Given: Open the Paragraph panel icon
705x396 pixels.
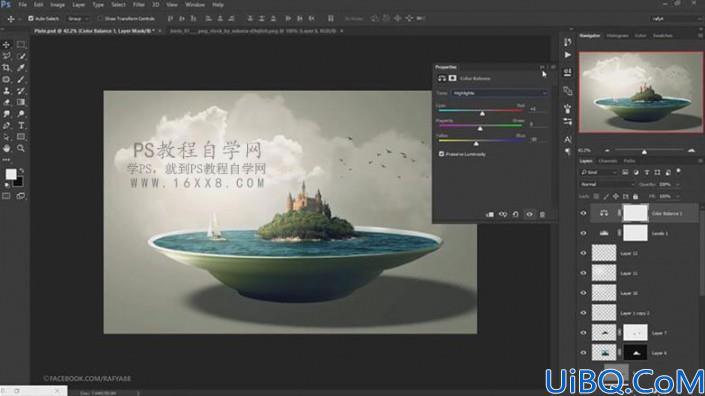Looking at the screenshot, I should tap(568, 151).
